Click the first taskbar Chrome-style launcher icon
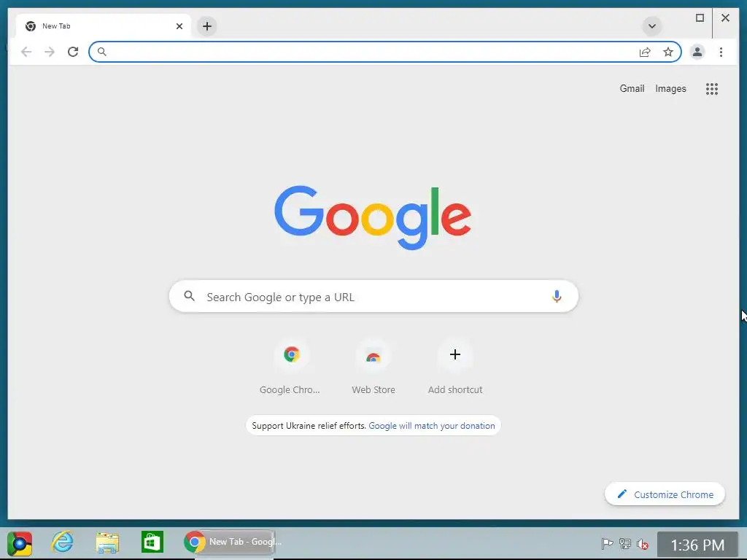Viewport: 747px width, 560px height. tap(20, 543)
